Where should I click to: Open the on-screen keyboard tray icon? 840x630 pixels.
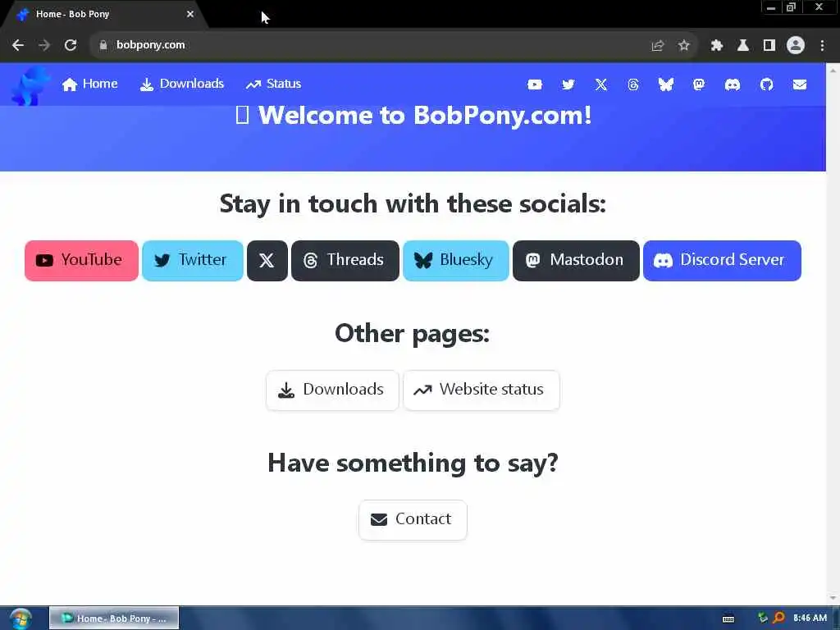pyautogui.click(x=728, y=619)
